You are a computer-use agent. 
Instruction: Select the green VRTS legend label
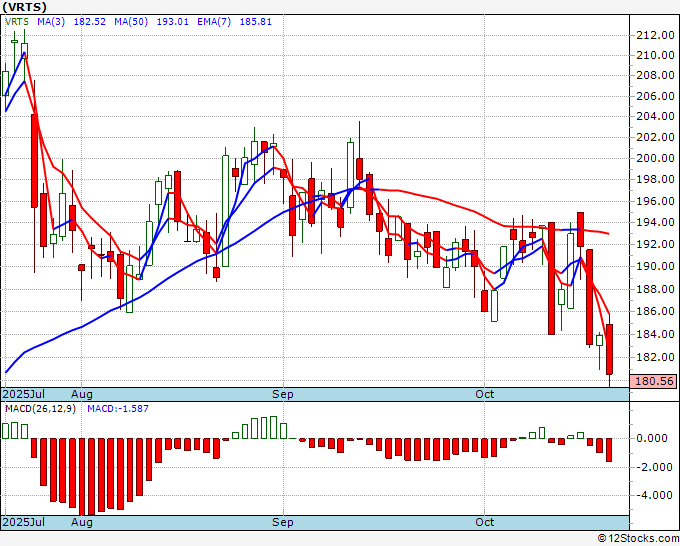(x=17, y=22)
